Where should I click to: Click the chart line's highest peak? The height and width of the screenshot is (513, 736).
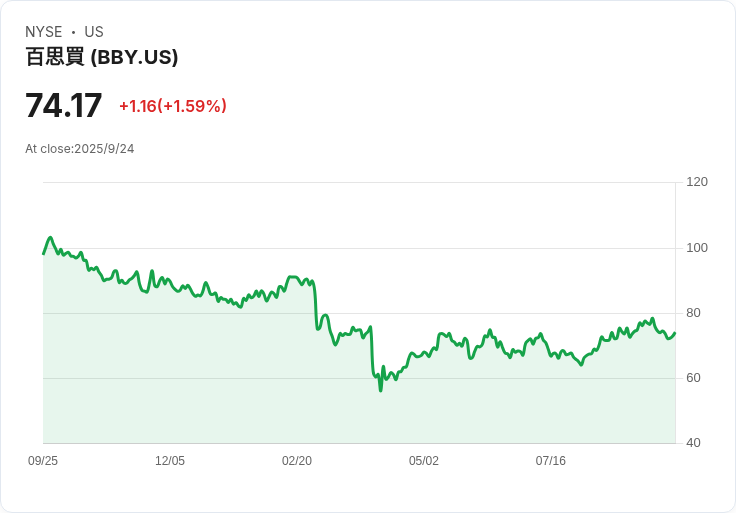(x=50, y=238)
